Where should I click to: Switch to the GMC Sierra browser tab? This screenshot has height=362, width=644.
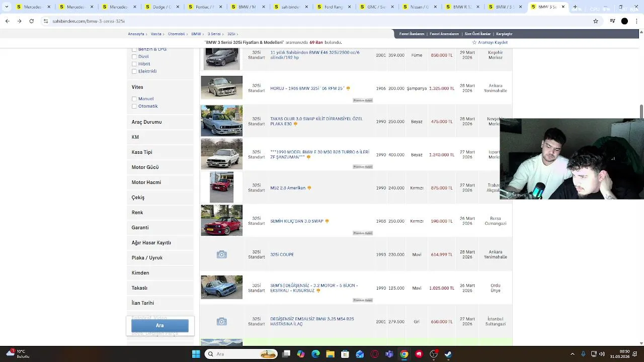tap(376, 7)
